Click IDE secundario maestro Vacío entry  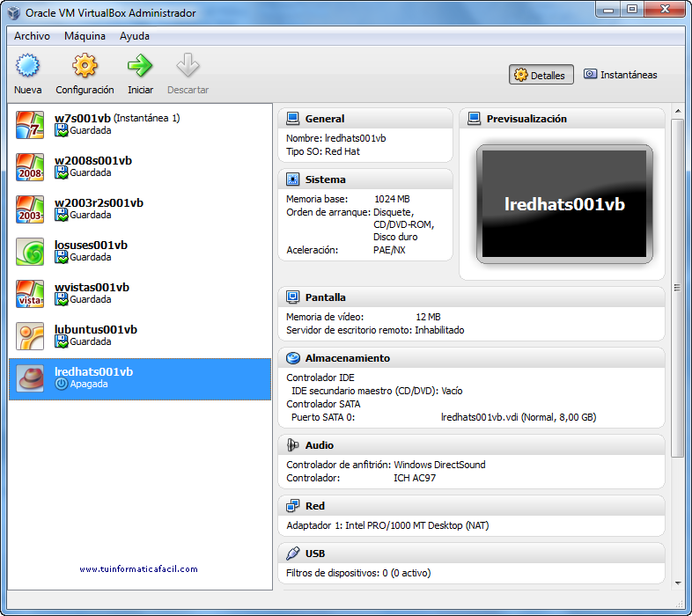(377, 391)
